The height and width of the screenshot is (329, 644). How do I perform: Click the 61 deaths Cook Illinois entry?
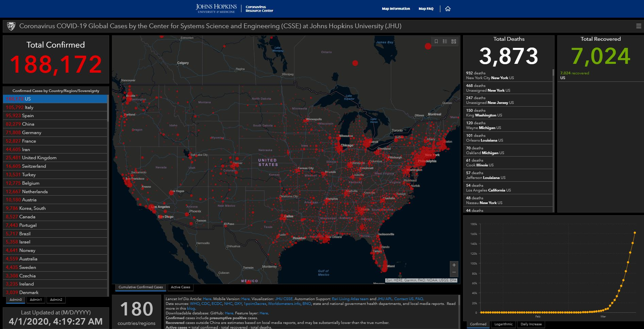[508, 163]
